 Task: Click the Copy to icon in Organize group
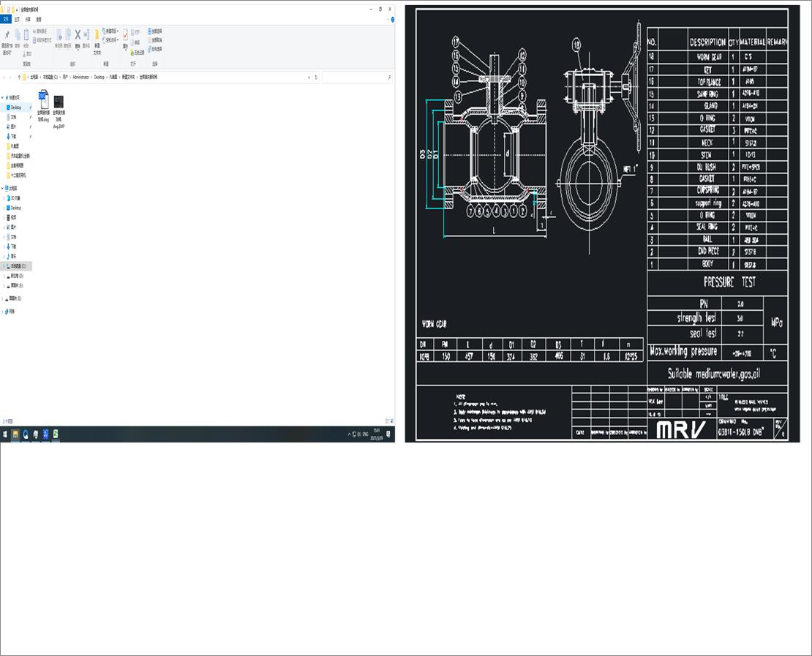(68, 34)
